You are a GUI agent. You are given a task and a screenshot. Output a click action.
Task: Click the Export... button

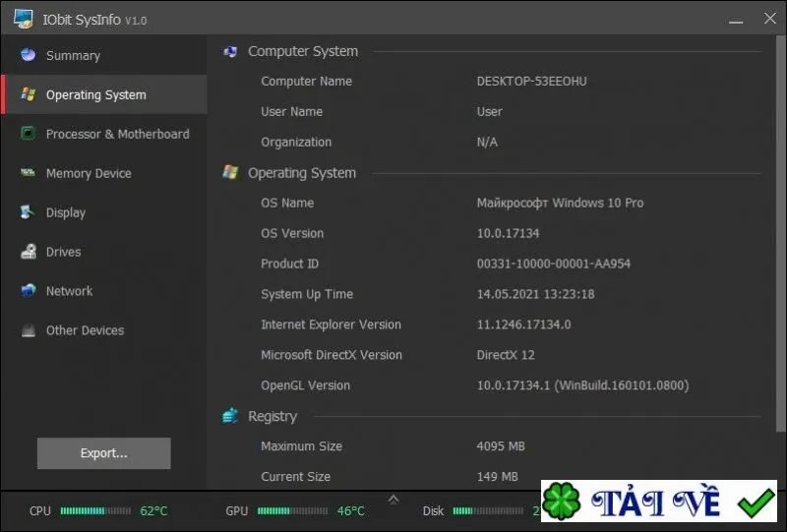(x=104, y=453)
